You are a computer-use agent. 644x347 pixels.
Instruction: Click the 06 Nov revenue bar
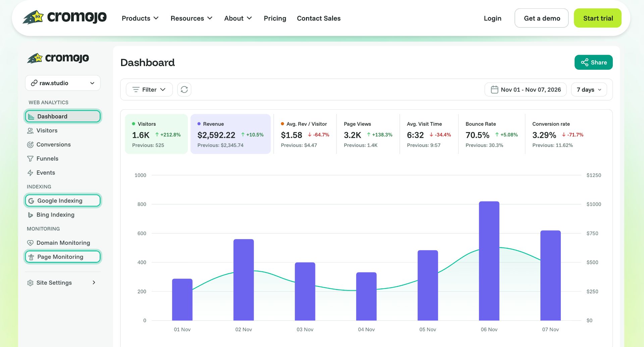pos(489,261)
